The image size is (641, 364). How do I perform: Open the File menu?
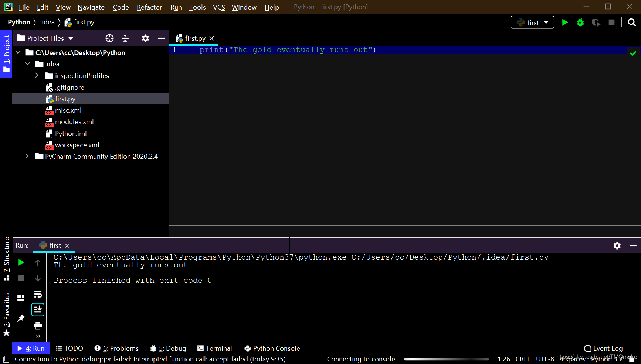coord(24,7)
